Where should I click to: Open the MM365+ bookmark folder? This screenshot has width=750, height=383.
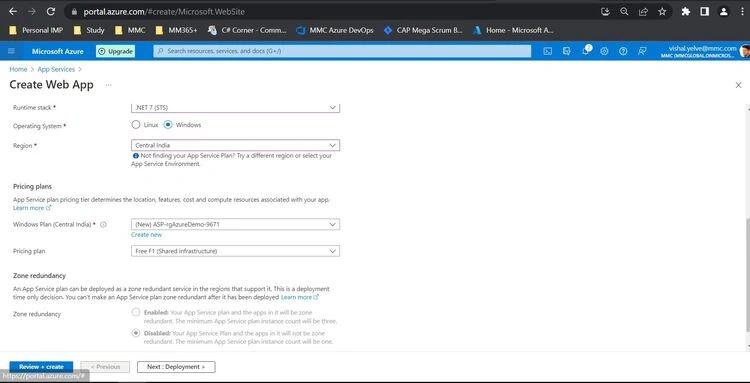(176, 30)
